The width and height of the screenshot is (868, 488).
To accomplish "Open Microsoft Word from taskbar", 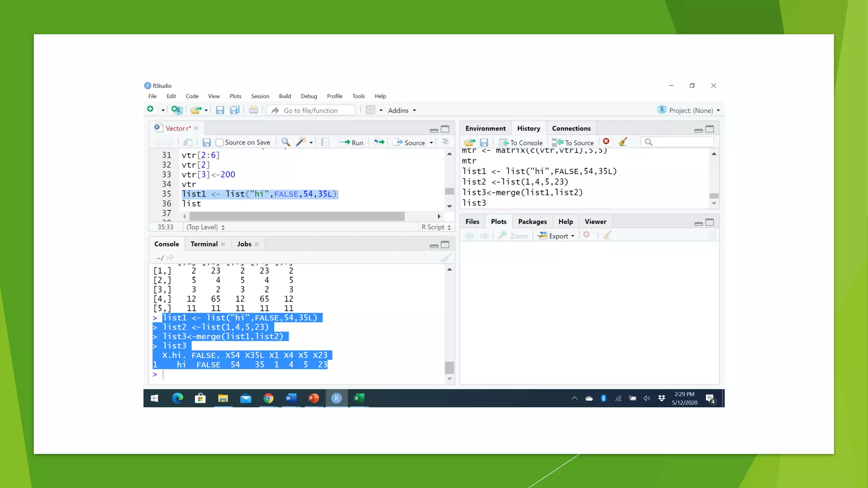I will click(291, 398).
